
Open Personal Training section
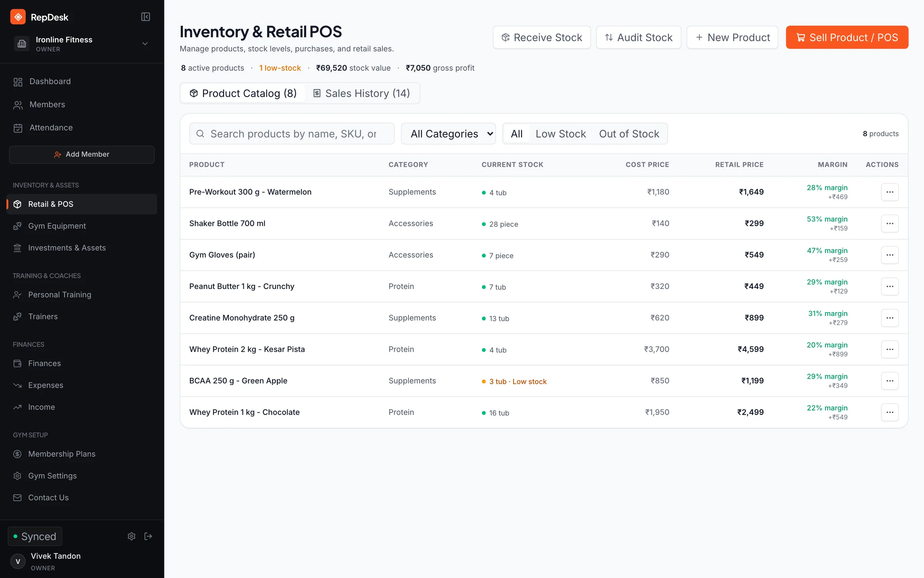pos(82,294)
